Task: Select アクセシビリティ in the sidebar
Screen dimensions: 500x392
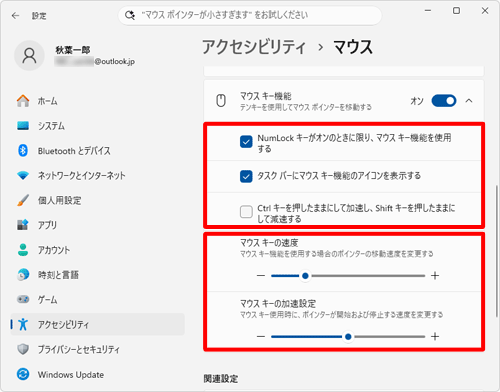Action: pyautogui.click(x=98, y=324)
